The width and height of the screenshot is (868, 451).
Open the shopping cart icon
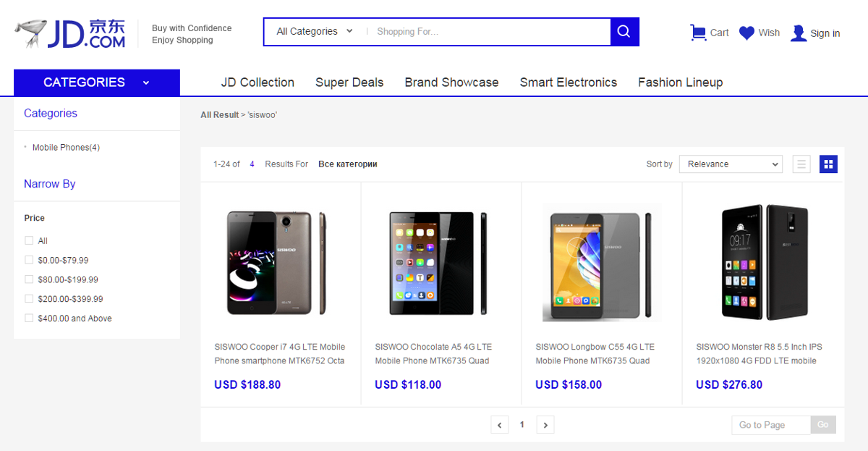[698, 33]
